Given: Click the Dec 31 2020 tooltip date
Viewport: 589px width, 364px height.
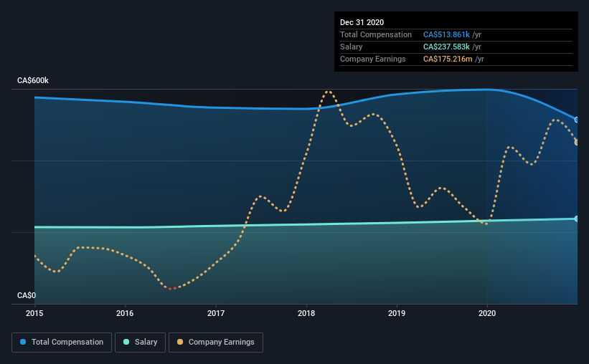Looking at the screenshot, I should click(362, 22).
